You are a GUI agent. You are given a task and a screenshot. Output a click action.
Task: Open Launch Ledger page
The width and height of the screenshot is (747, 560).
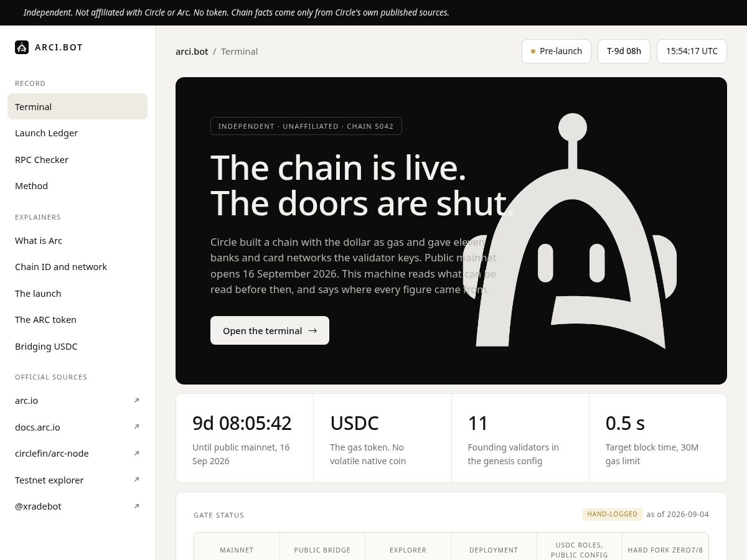[x=77, y=133]
